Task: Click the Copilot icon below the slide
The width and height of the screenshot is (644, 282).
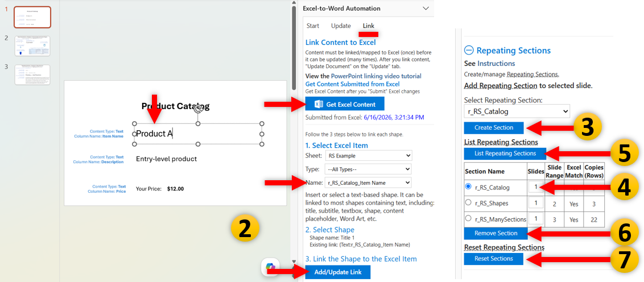Action: [271, 267]
